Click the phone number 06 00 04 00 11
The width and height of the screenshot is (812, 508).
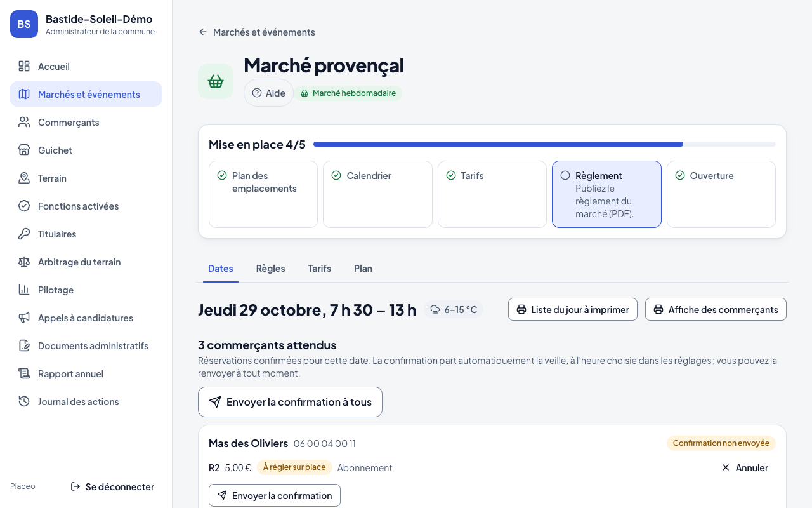click(x=325, y=443)
